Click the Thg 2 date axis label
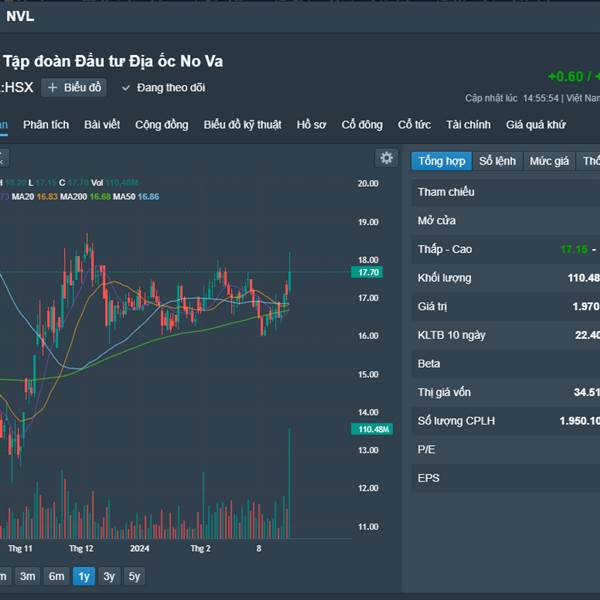This screenshot has height=600, width=600. pyautogui.click(x=201, y=549)
